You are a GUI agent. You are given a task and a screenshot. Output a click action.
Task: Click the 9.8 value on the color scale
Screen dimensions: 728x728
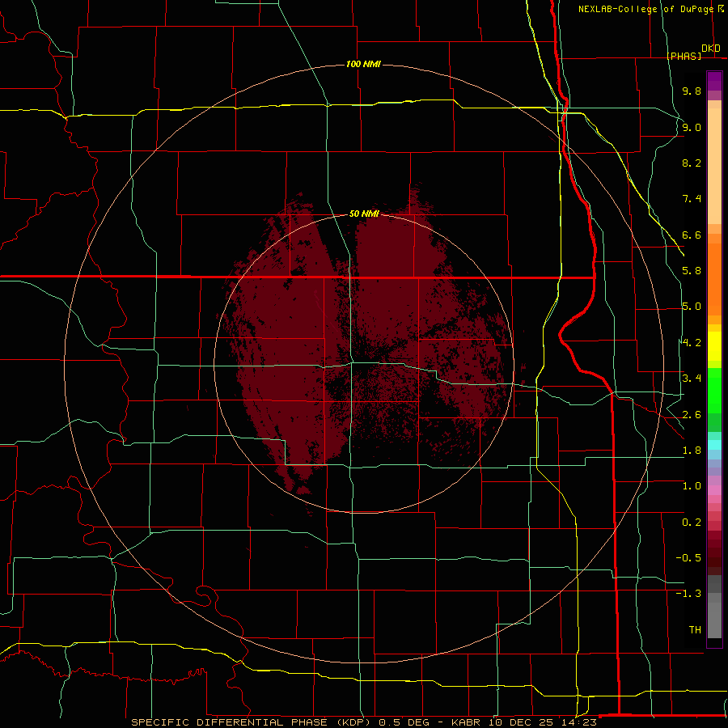692,91
